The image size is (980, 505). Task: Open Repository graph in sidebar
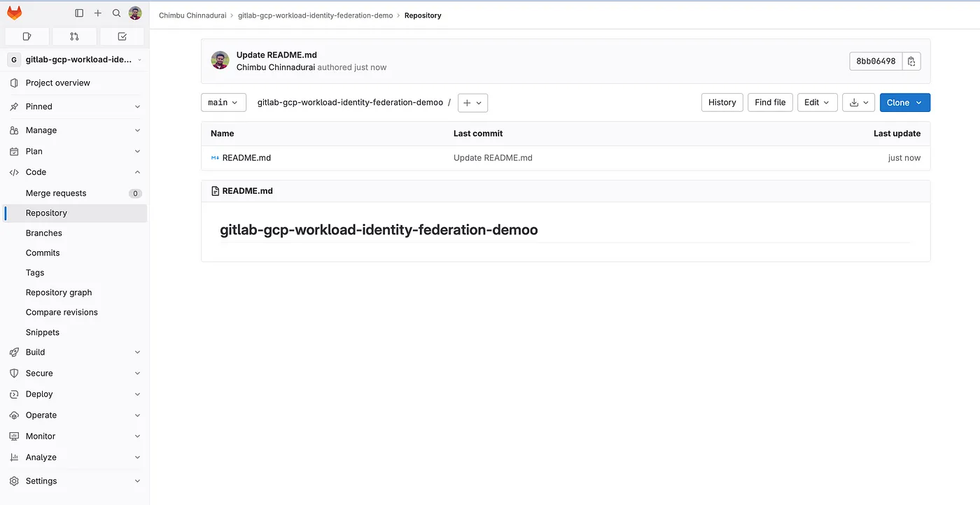pyautogui.click(x=76, y=292)
